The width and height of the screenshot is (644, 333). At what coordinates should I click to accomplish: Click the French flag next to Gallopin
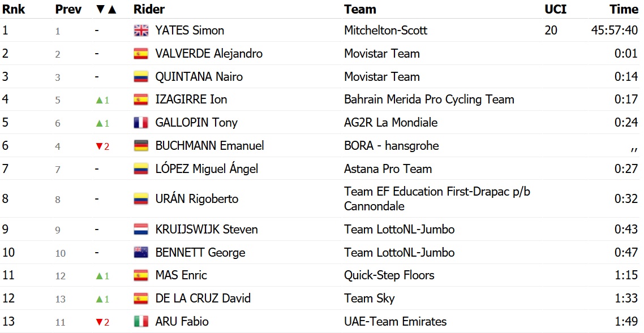(x=141, y=123)
